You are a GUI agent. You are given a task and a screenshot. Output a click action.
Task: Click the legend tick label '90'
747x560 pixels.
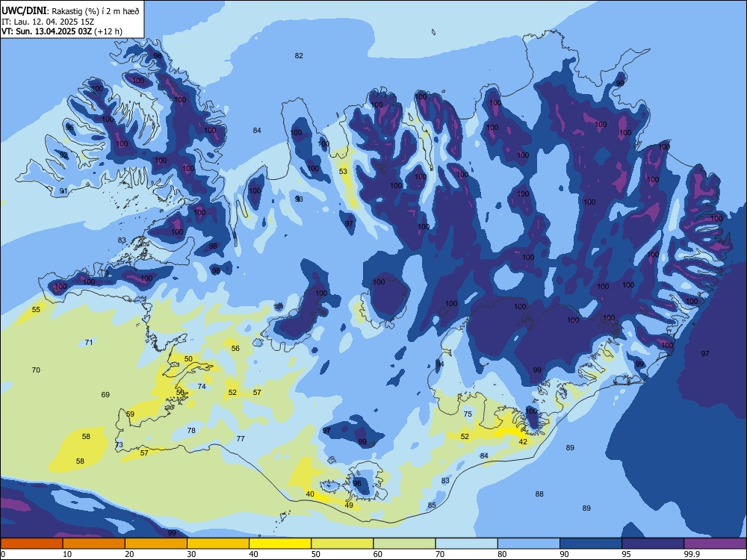(565, 554)
